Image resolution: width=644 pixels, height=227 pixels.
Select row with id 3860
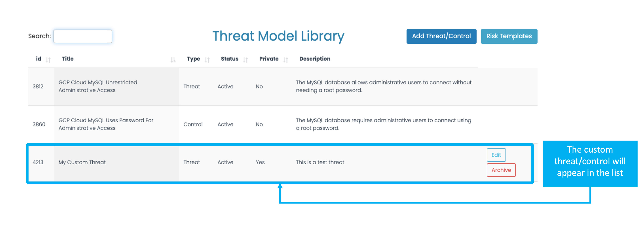point(39,124)
